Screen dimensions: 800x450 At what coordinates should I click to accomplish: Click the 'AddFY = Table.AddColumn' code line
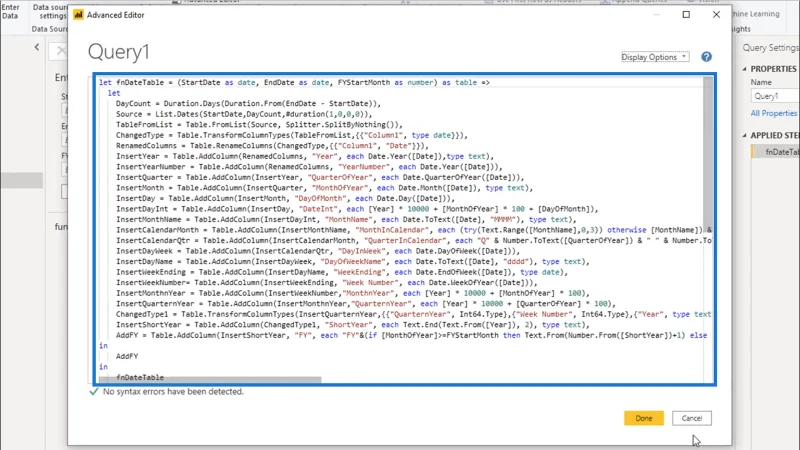click(411, 335)
